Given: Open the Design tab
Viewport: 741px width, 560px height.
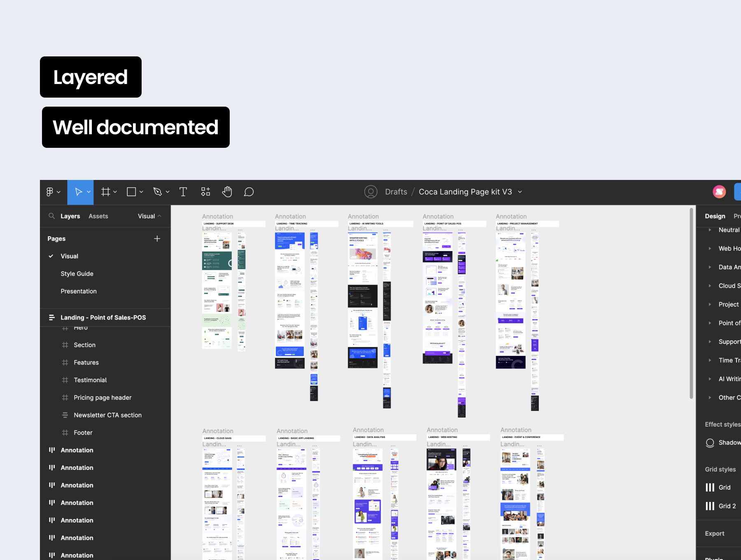Looking at the screenshot, I should click(x=715, y=216).
